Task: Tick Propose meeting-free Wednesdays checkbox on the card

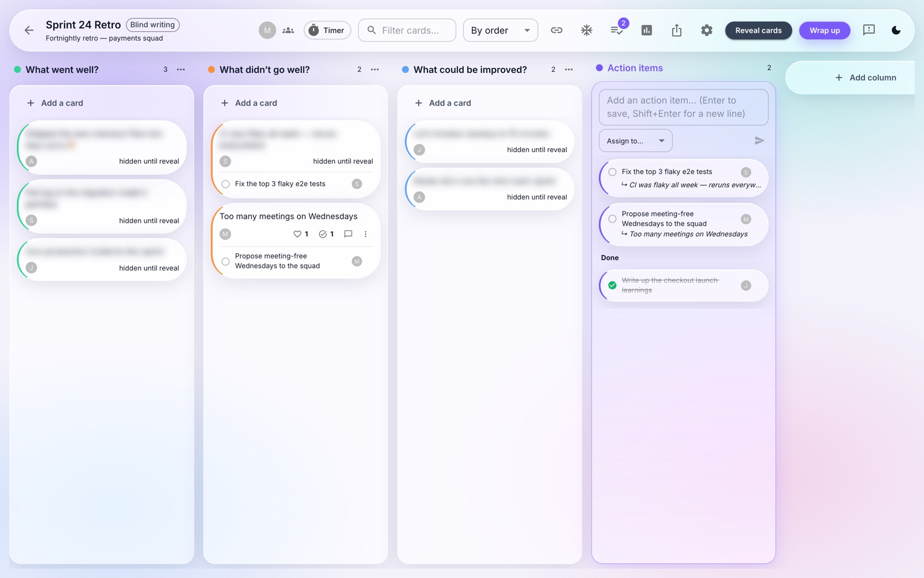Action: tap(226, 262)
